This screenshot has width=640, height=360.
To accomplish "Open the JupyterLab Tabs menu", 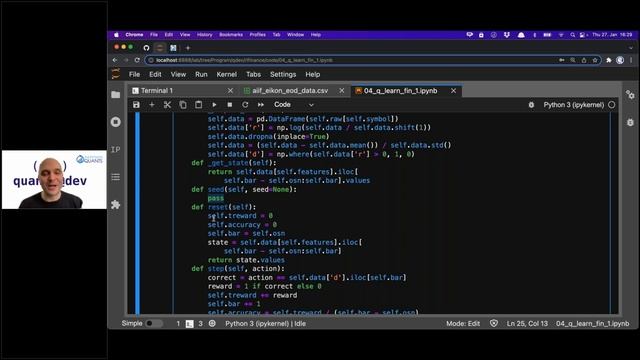I will coord(253,74).
